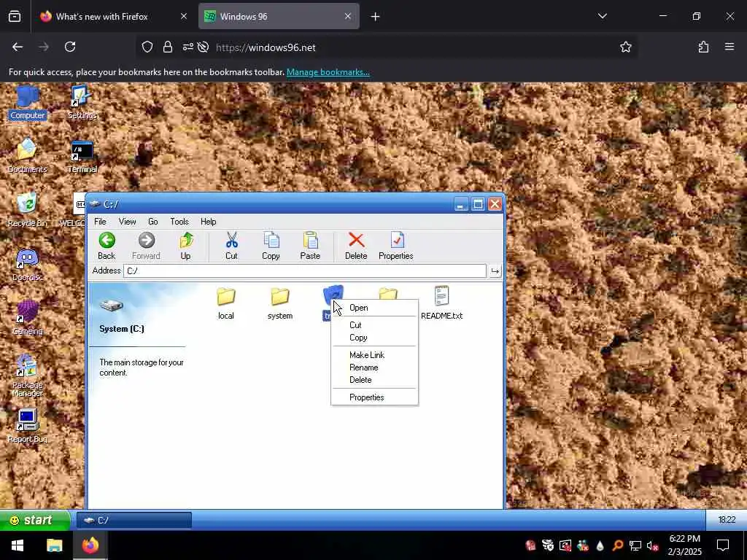Open the Settings desktop shortcut
Viewport: 747px width, 560px height.
[x=82, y=103]
